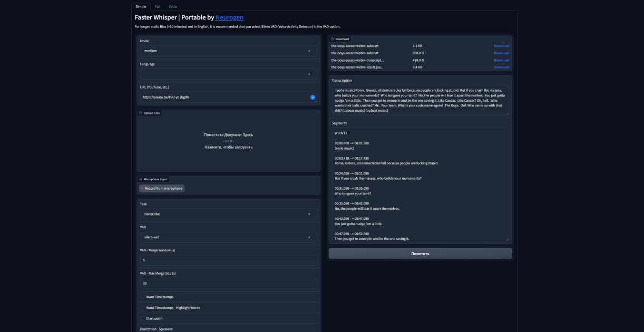Viewport: 644px width, 332px height.
Task: Open the Neurogen link in title
Action: (x=229, y=17)
